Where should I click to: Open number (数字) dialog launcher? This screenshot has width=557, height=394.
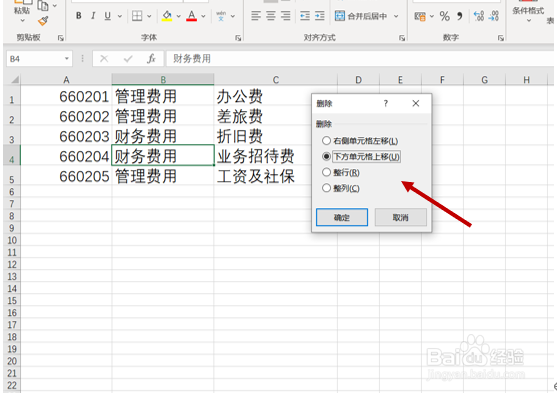tap(501, 38)
